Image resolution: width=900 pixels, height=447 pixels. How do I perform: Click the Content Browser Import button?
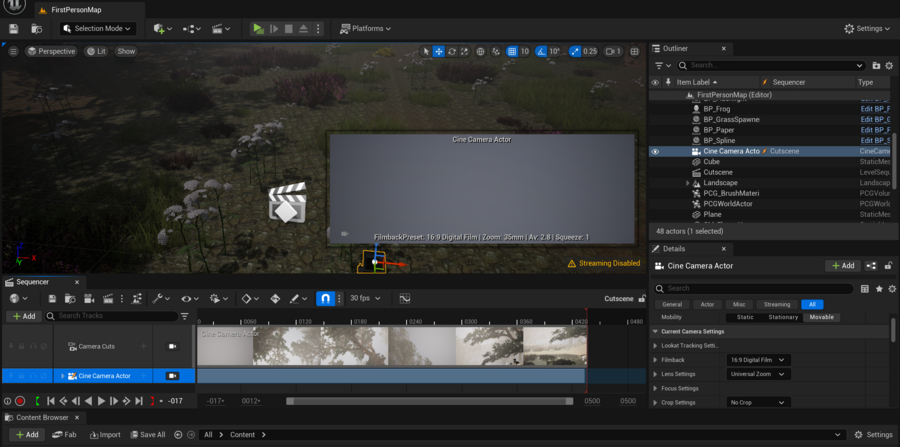pyautogui.click(x=106, y=434)
